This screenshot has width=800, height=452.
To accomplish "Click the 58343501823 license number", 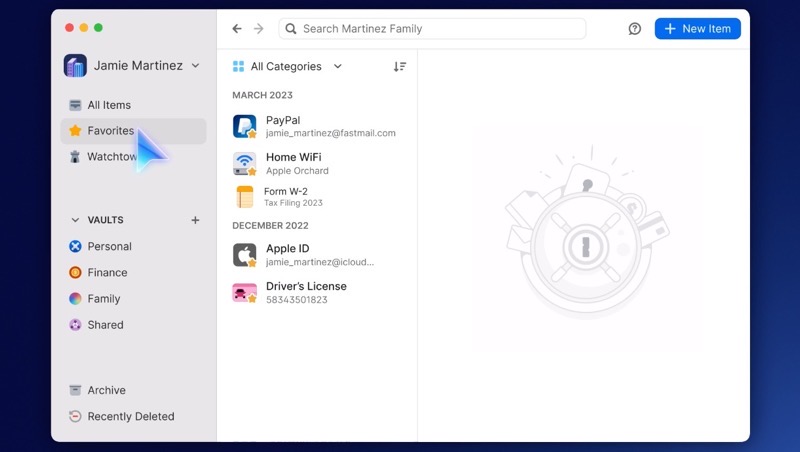I will [297, 299].
